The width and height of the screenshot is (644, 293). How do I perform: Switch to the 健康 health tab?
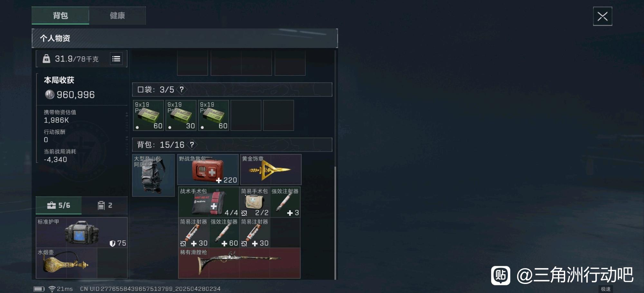pos(117,15)
